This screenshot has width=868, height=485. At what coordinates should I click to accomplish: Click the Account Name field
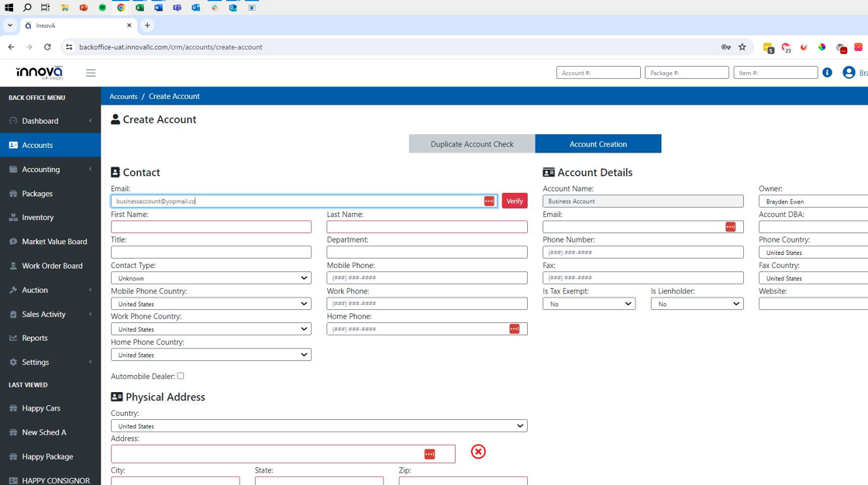642,201
